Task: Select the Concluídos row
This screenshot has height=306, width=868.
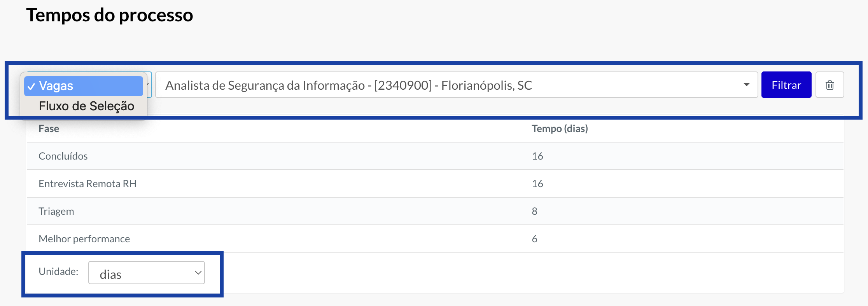Action: click(x=63, y=156)
